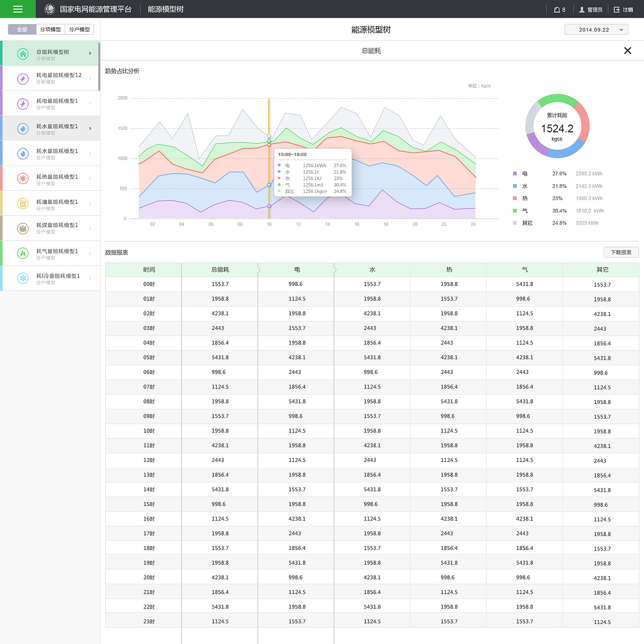The height and width of the screenshot is (644, 644).
Task: Click the donut chart 累计耗能 1524.2
Action: pyautogui.click(x=557, y=126)
